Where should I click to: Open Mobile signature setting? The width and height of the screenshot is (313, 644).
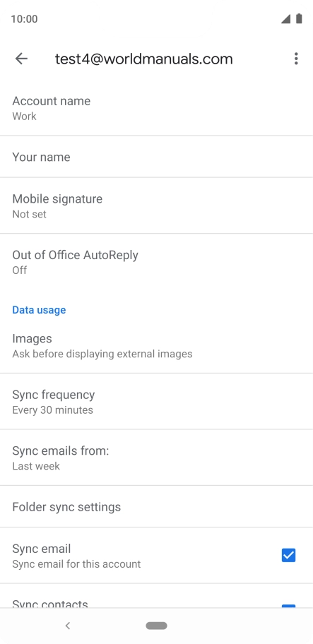pos(157,205)
